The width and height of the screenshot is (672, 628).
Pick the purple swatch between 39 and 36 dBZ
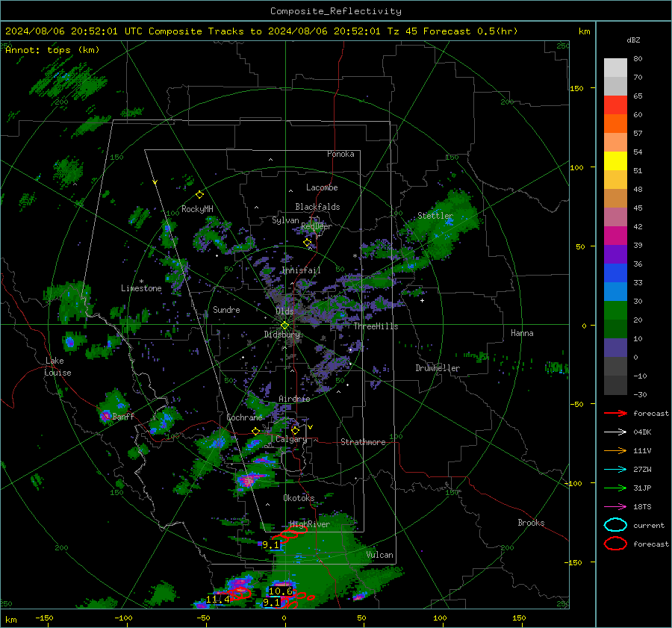click(615, 254)
